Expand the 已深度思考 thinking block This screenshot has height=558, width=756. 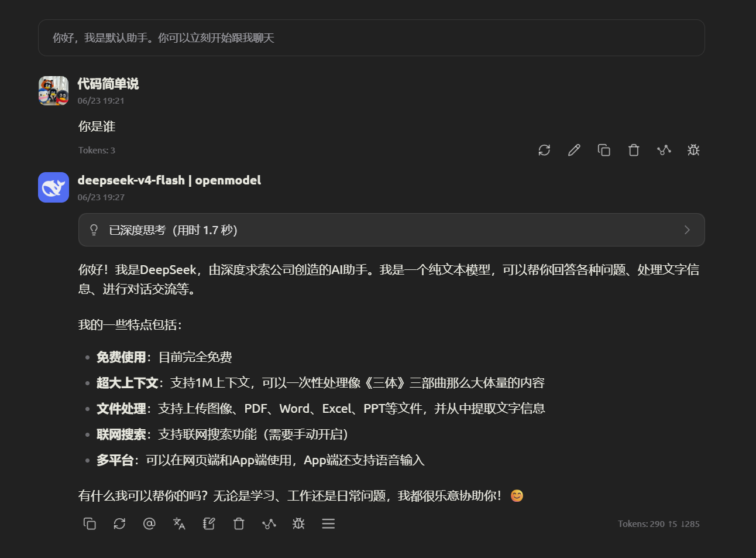pyautogui.click(x=391, y=230)
